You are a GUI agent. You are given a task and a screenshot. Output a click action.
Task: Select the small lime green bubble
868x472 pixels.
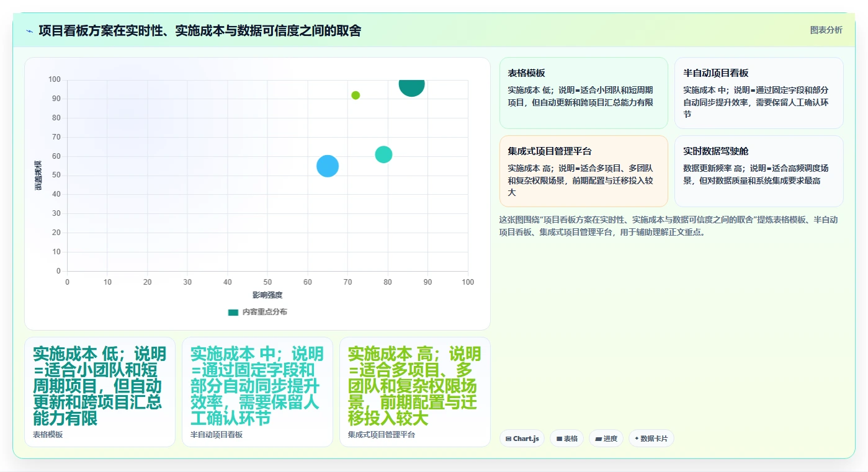coord(356,95)
